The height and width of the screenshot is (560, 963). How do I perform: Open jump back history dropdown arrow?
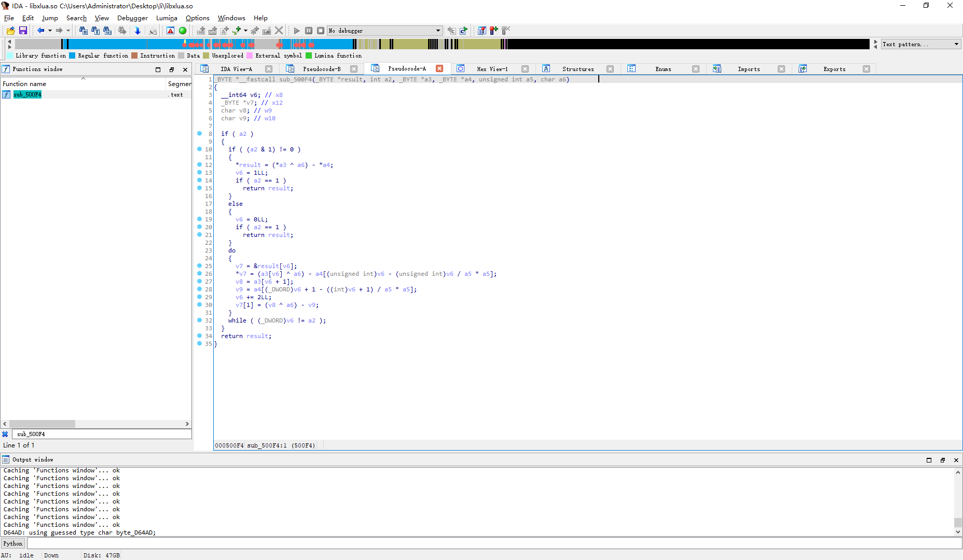tap(50, 31)
